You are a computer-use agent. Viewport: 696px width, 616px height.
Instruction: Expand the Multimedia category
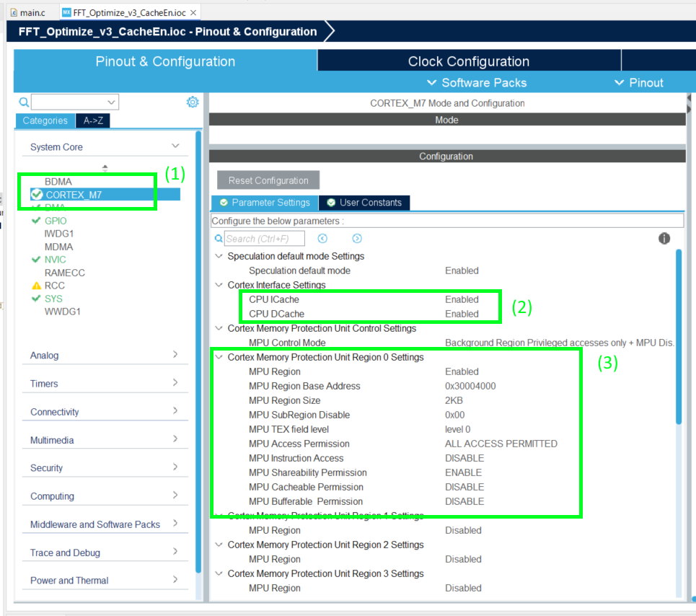tap(175, 439)
